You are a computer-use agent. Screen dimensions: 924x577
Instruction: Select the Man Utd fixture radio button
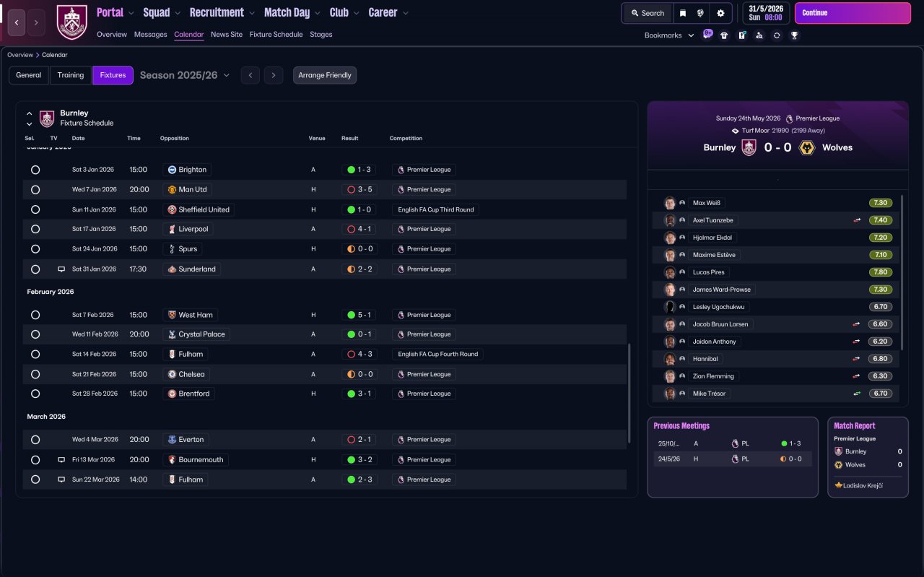(x=35, y=189)
